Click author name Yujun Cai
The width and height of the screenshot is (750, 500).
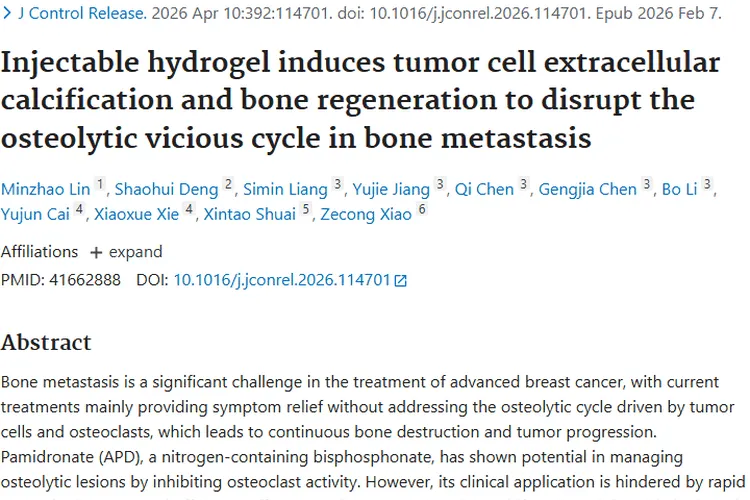click(x=36, y=214)
